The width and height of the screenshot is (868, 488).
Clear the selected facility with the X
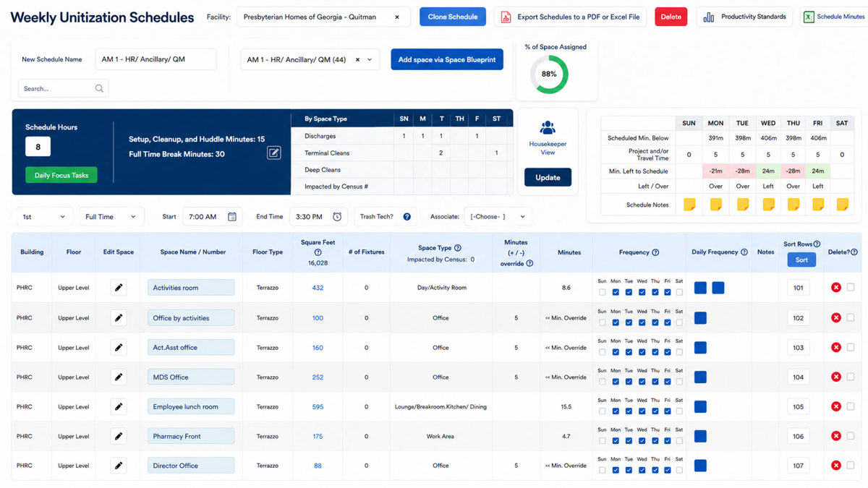click(x=396, y=17)
